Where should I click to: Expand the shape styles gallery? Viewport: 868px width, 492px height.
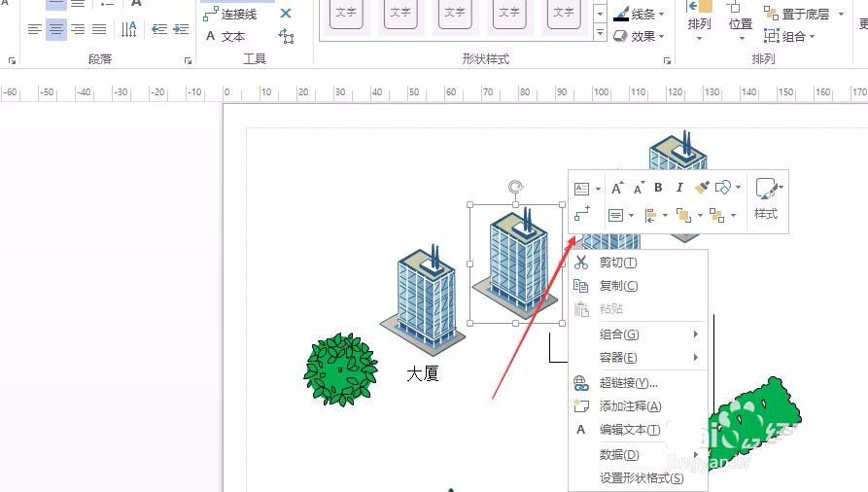[x=600, y=33]
